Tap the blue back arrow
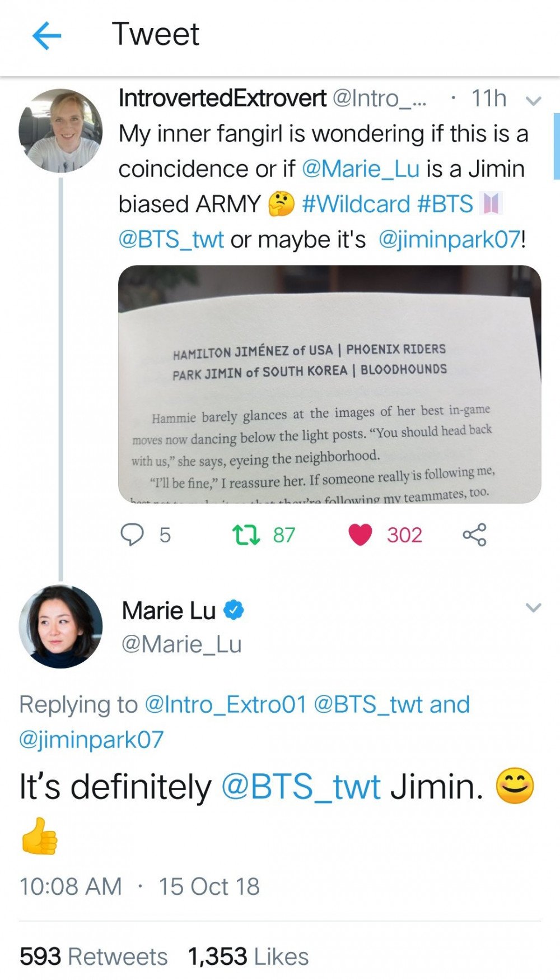The height and width of the screenshot is (980, 560). point(46,36)
